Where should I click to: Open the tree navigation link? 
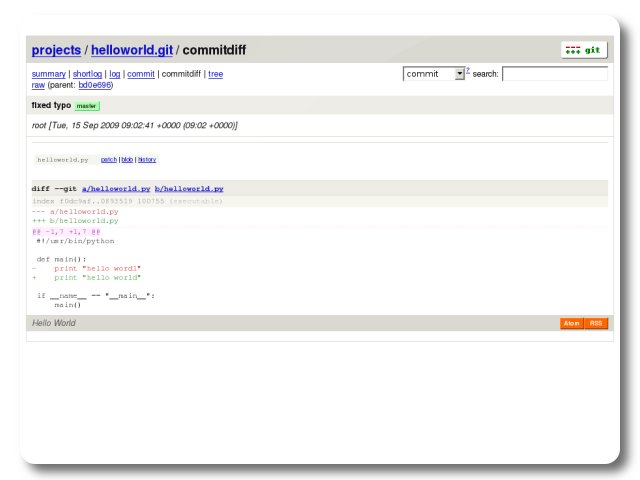[215, 74]
